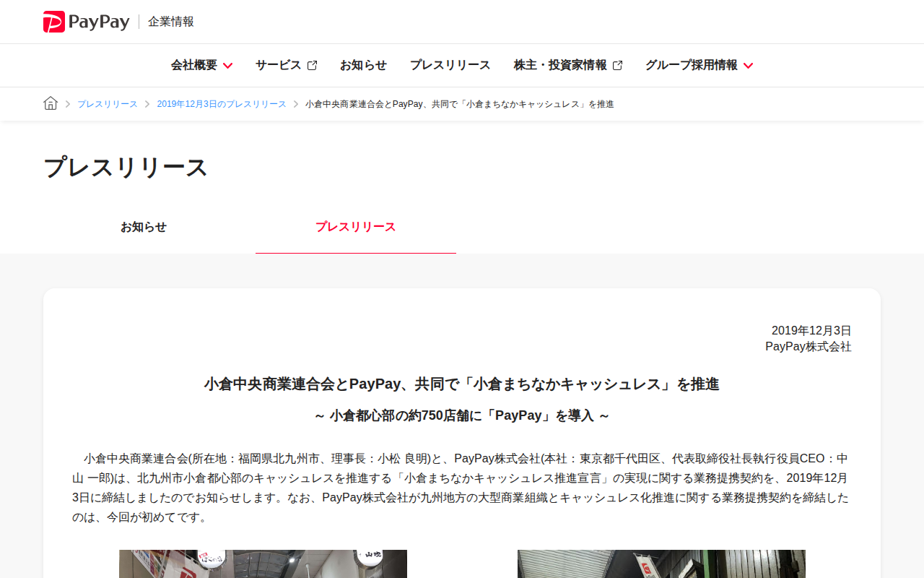Expand the 会社概要 dropdown chevron
Image resolution: width=924 pixels, height=578 pixels.
227,66
